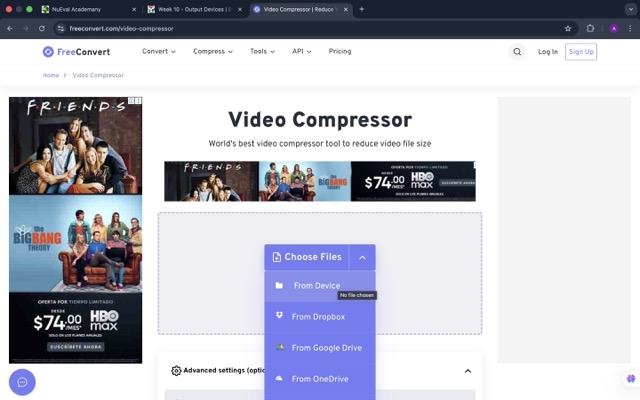Viewport: 640px width, 400px height.
Task: Close the Video Compressor tab
Action: click(x=346, y=9)
